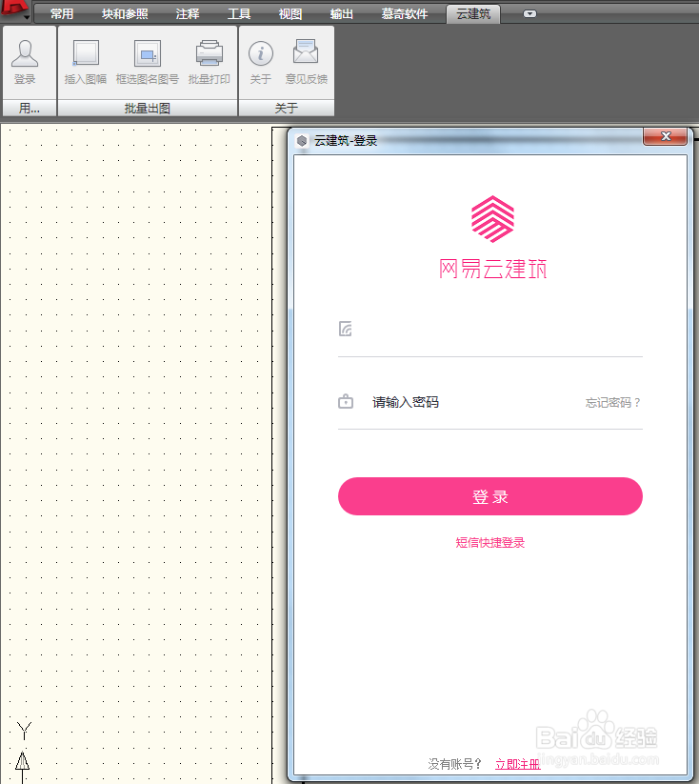Click the password field lock icon

[x=346, y=401]
